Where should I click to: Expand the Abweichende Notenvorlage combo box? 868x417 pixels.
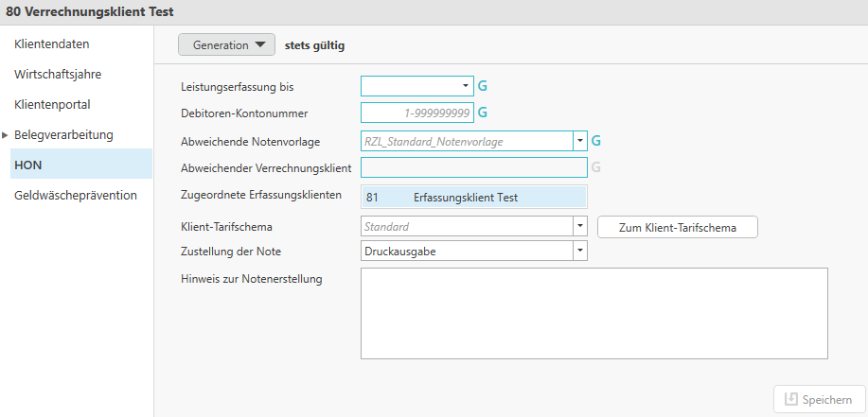(579, 141)
